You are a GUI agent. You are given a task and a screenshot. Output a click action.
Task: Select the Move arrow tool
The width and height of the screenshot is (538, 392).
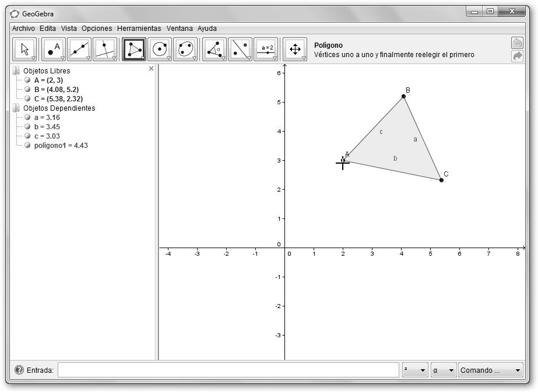[24, 50]
